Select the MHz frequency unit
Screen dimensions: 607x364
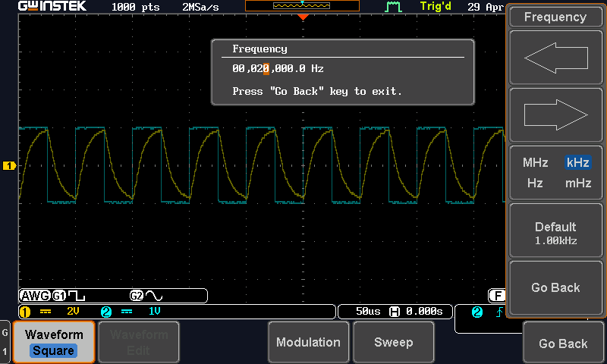(x=535, y=163)
